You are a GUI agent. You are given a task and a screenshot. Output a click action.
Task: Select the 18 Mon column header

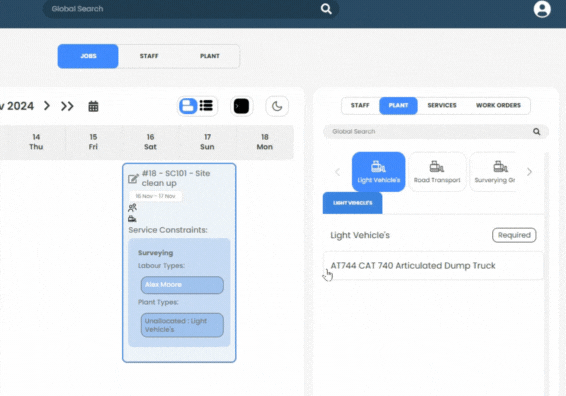click(265, 142)
